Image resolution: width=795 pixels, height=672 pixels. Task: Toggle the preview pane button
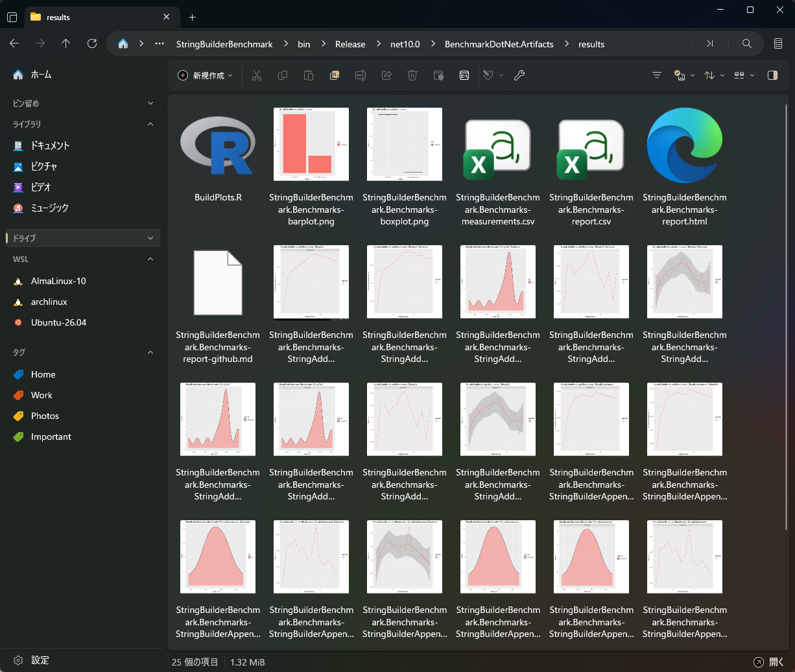click(772, 75)
